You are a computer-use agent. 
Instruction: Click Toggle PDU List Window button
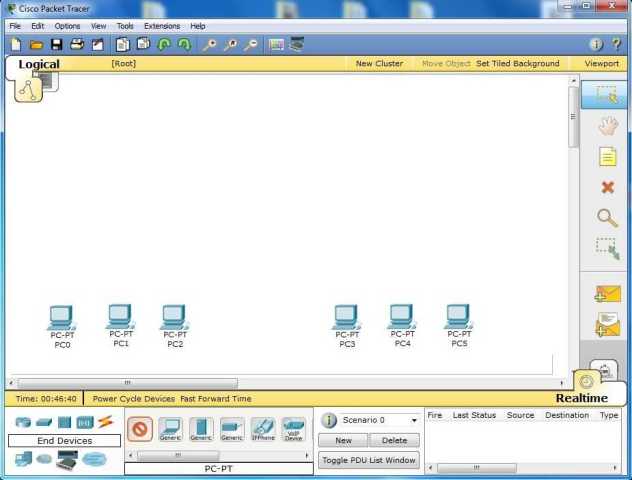pos(369,460)
